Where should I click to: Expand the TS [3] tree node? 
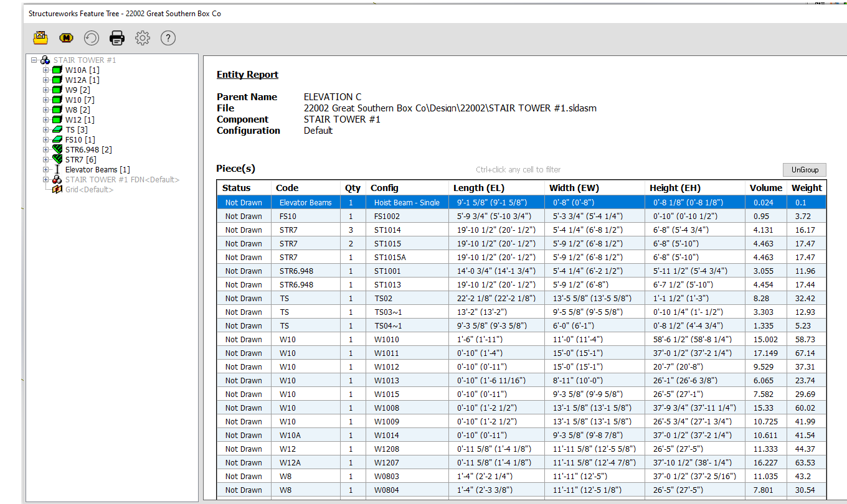coord(45,129)
